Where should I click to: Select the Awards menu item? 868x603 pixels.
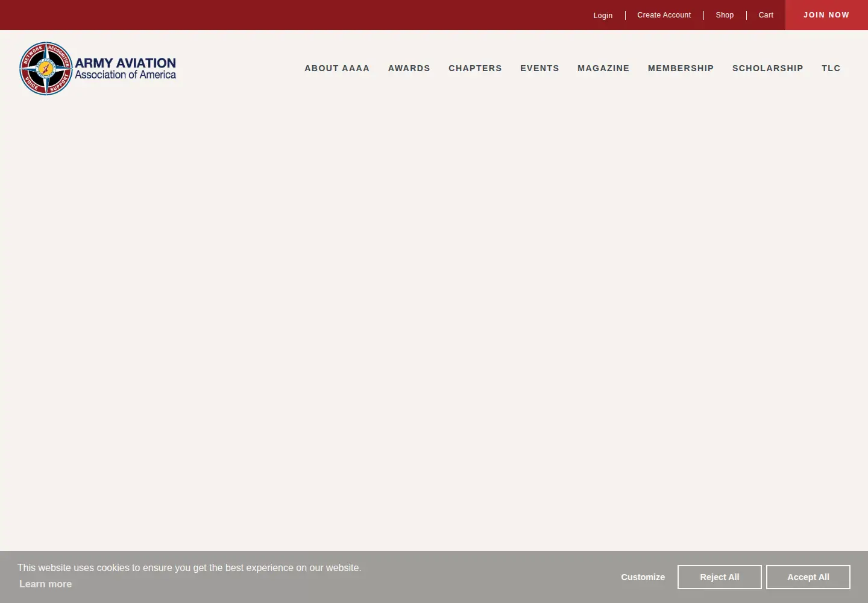pos(409,68)
